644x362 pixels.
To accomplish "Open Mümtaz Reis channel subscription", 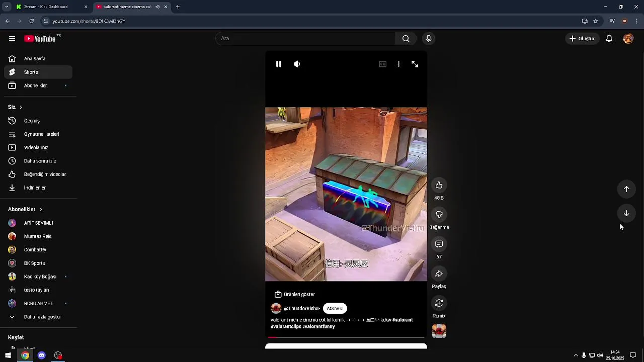I will click(38, 236).
